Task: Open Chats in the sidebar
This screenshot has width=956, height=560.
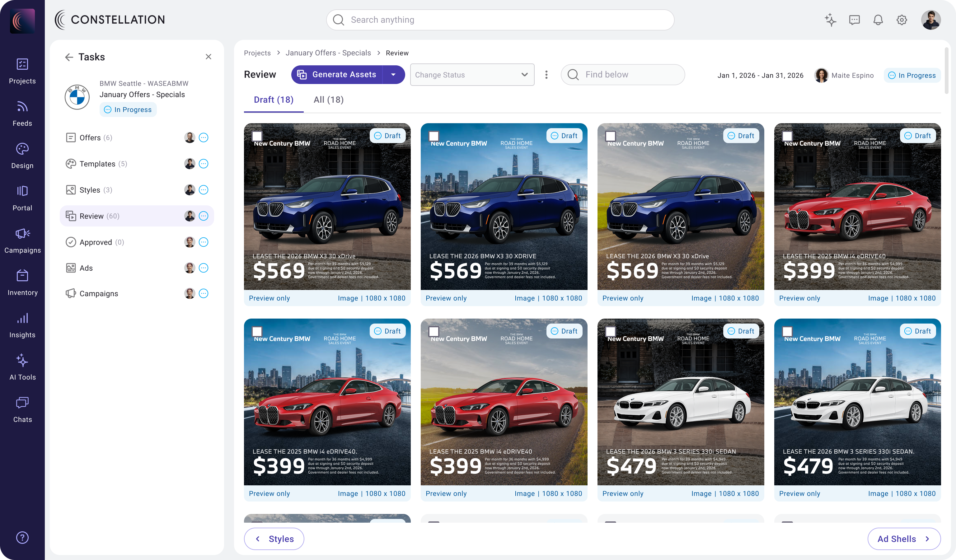Action: pyautogui.click(x=22, y=410)
